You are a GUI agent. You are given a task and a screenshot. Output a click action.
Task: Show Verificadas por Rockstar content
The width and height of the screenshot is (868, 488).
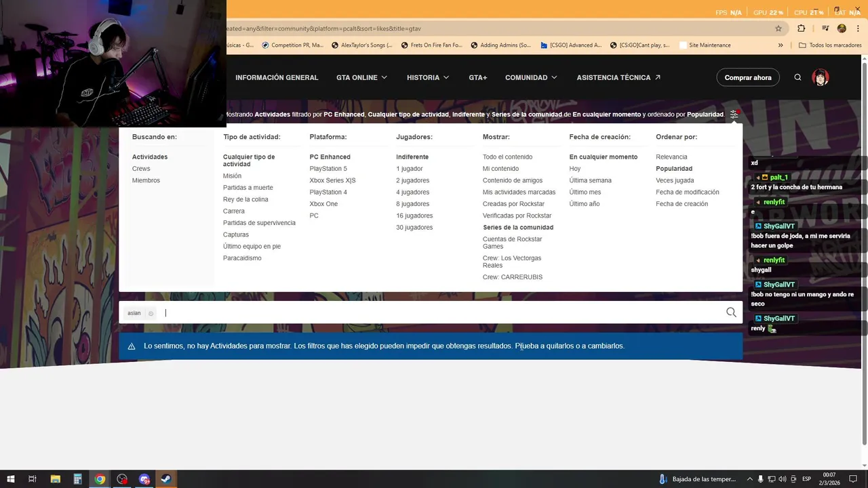(517, 216)
